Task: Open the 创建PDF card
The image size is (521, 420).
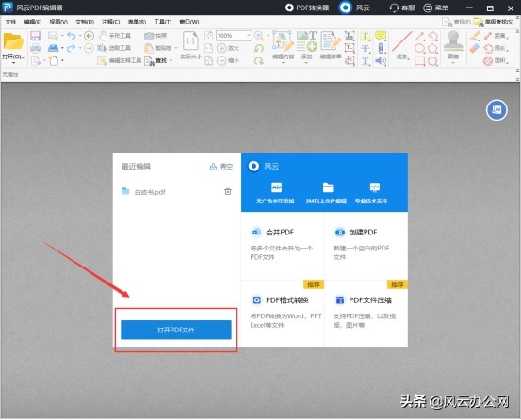Action: click(366, 245)
